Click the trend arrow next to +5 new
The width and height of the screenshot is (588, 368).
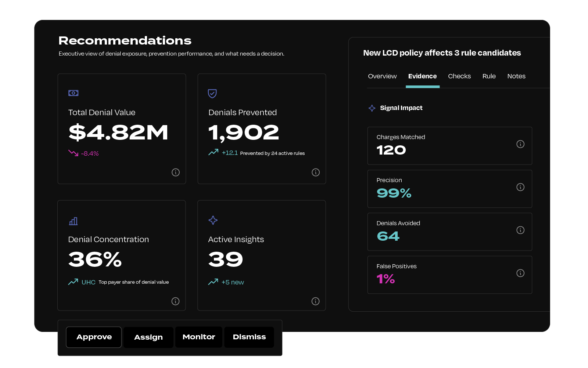pos(213,282)
